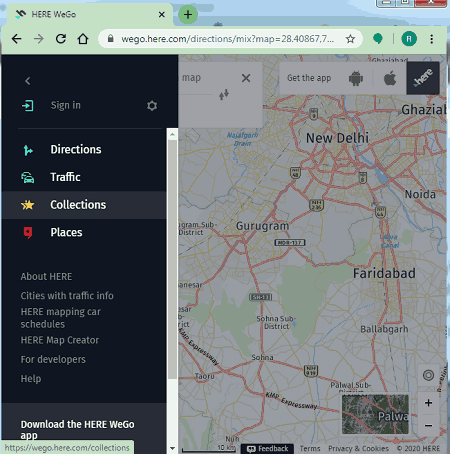Image resolution: width=450 pixels, height=454 pixels.
Task: Select Directions menu item
Action: (84, 150)
